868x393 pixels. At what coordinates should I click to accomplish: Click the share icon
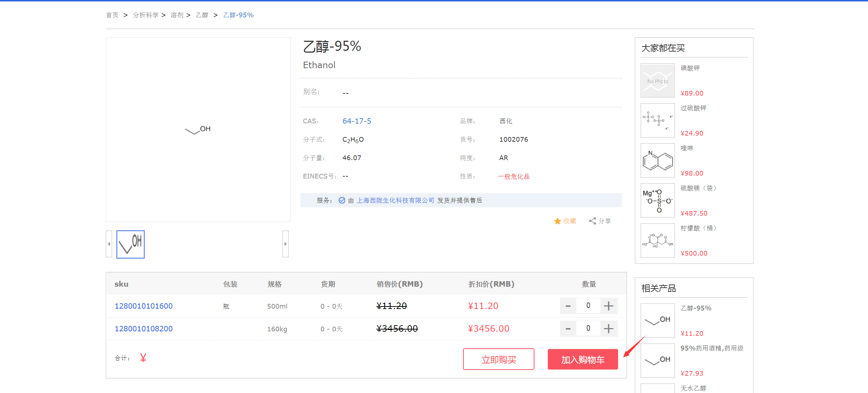[592, 221]
